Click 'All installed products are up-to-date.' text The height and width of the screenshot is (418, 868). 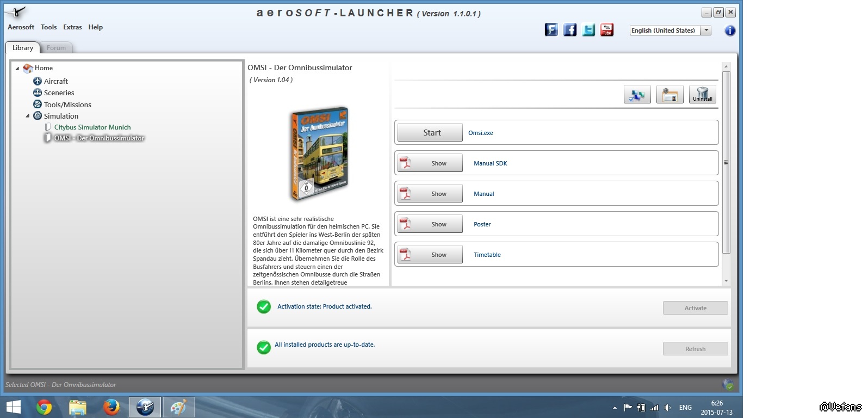pos(325,345)
